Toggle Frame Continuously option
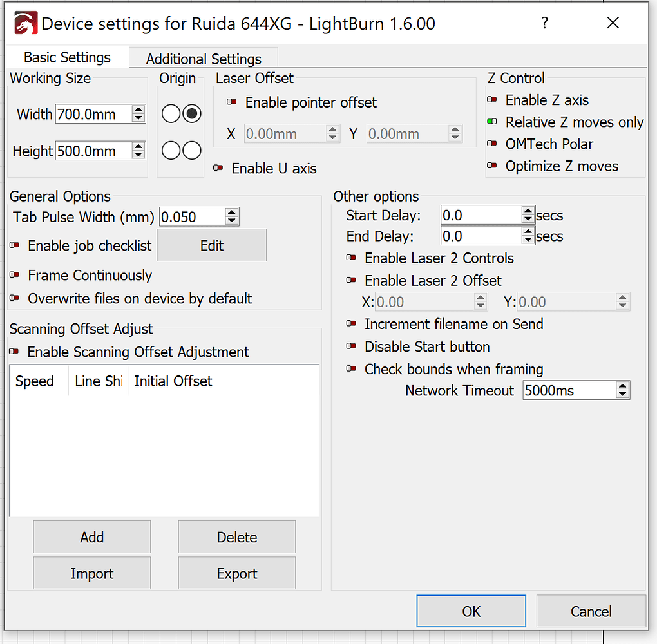 [x=14, y=276]
